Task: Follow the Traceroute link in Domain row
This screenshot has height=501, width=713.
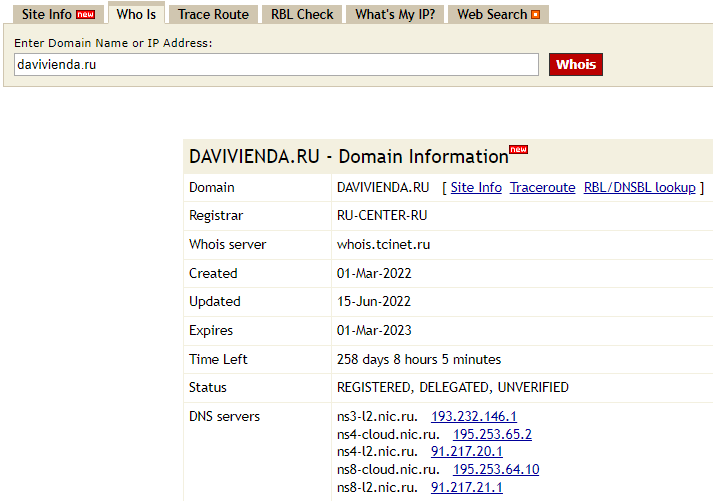Action: point(542,187)
